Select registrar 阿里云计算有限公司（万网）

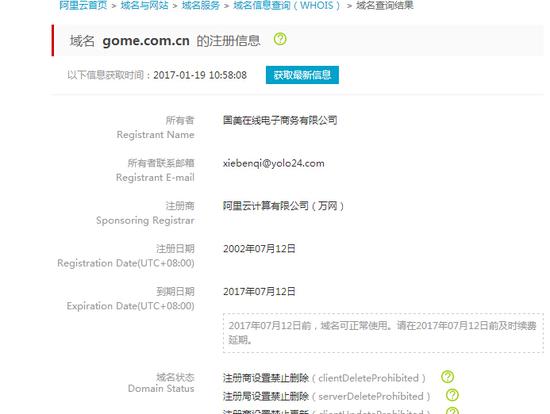point(283,206)
